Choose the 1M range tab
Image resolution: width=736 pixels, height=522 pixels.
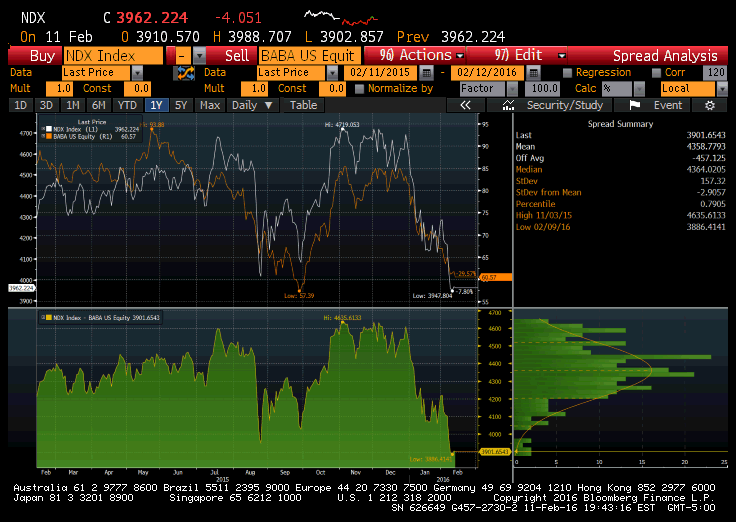73,105
